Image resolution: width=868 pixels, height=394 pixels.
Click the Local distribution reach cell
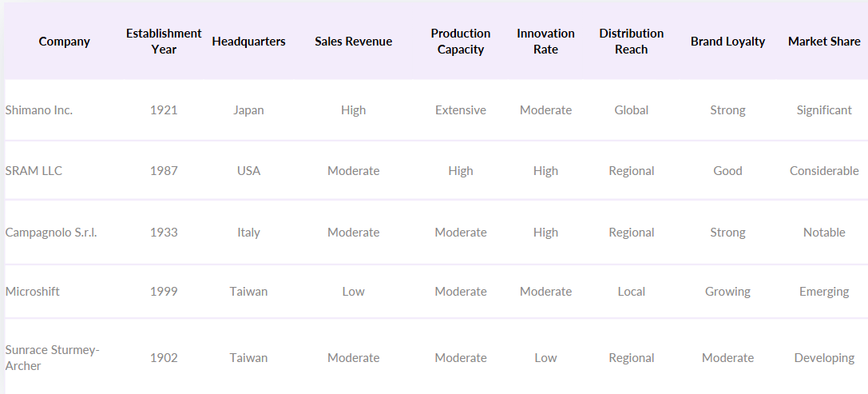[631, 292]
